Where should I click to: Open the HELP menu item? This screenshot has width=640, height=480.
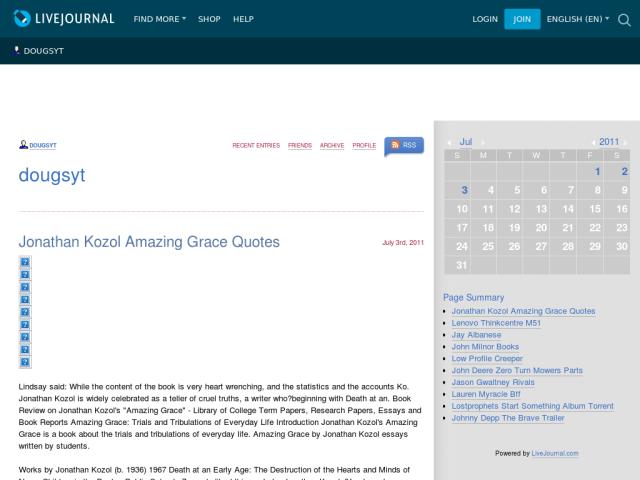[243, 19]
